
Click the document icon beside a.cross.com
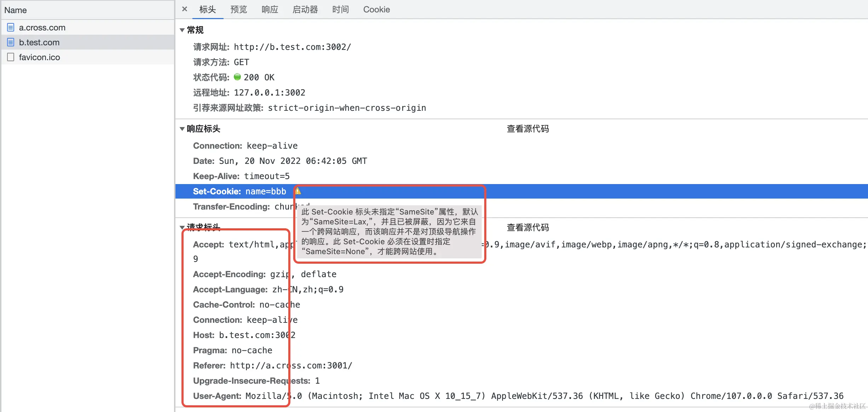(11, 27)
